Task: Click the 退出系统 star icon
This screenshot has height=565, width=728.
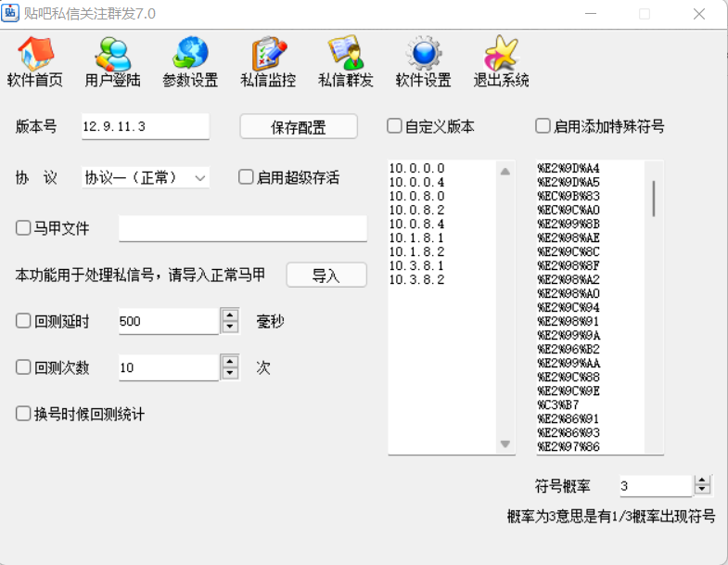Action: pyautogui.click(x=502, y=62)
